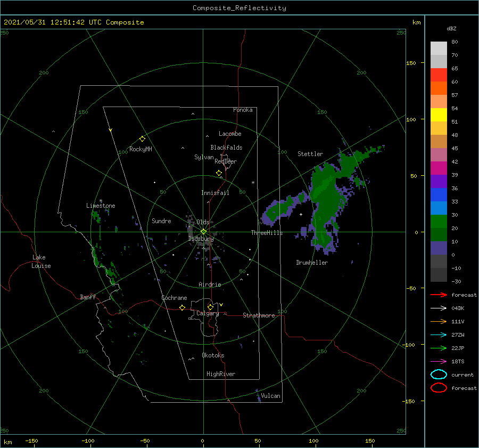Click the Banff label

pos(88,297)
